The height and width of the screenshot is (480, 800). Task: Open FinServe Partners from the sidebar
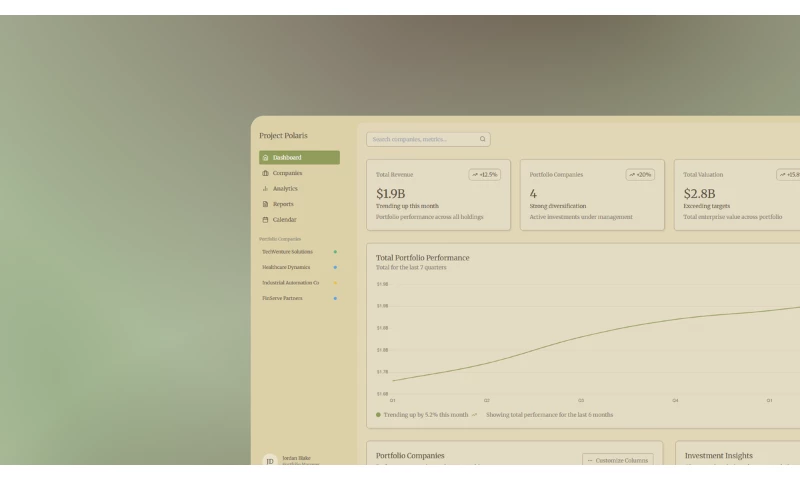tap(283, 298)
